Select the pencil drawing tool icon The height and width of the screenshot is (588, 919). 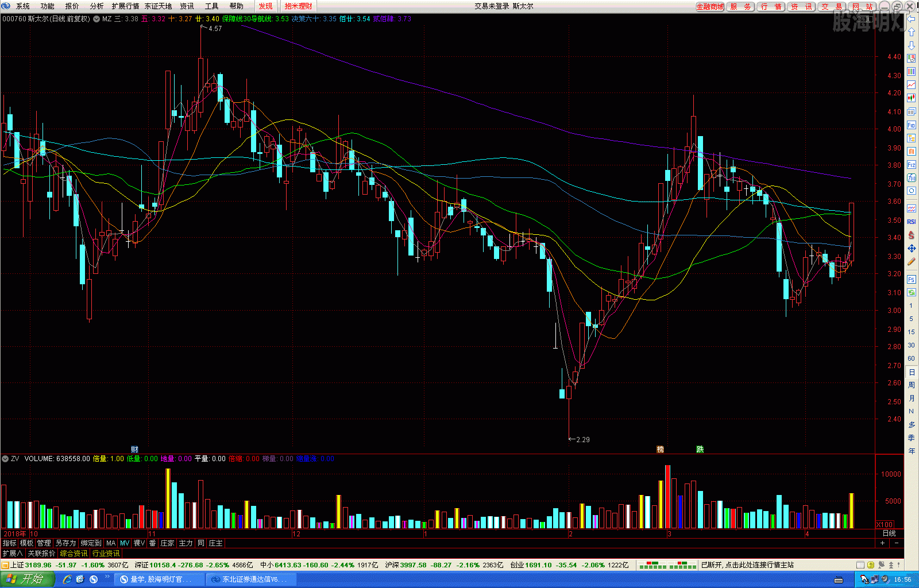912,261
